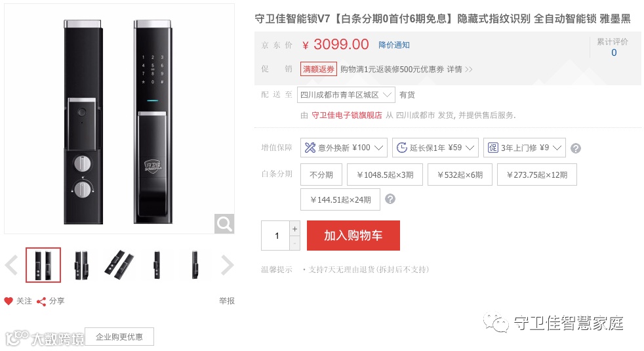Expand the 意外换新 ¥100 dropdown
The width and height of the screenshot is (644, 351).
pos(344,148)
